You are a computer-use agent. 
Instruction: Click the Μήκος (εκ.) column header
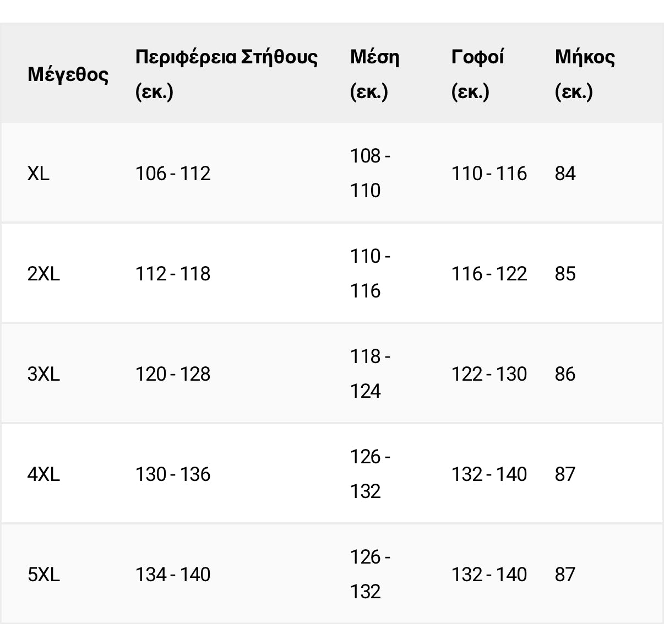pos(585,74)
